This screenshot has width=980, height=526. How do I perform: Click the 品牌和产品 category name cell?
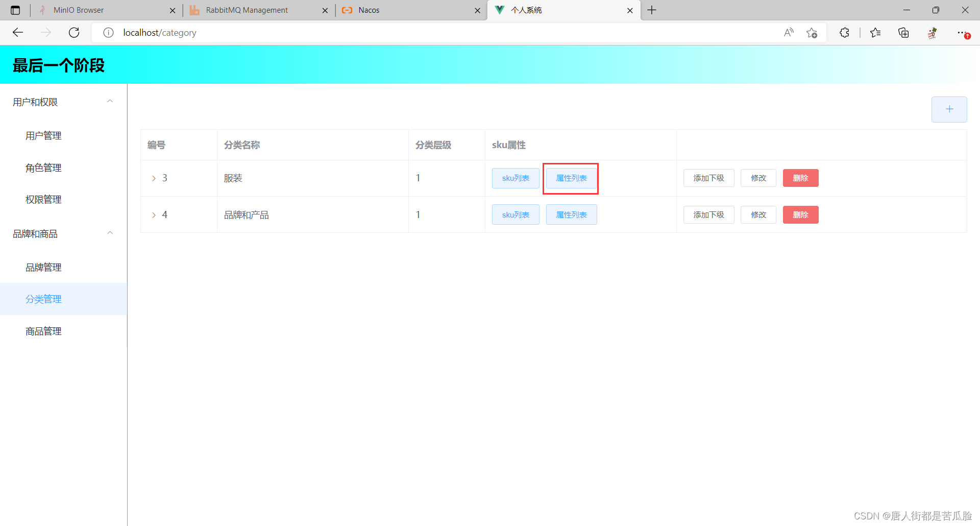coord(312,215)
